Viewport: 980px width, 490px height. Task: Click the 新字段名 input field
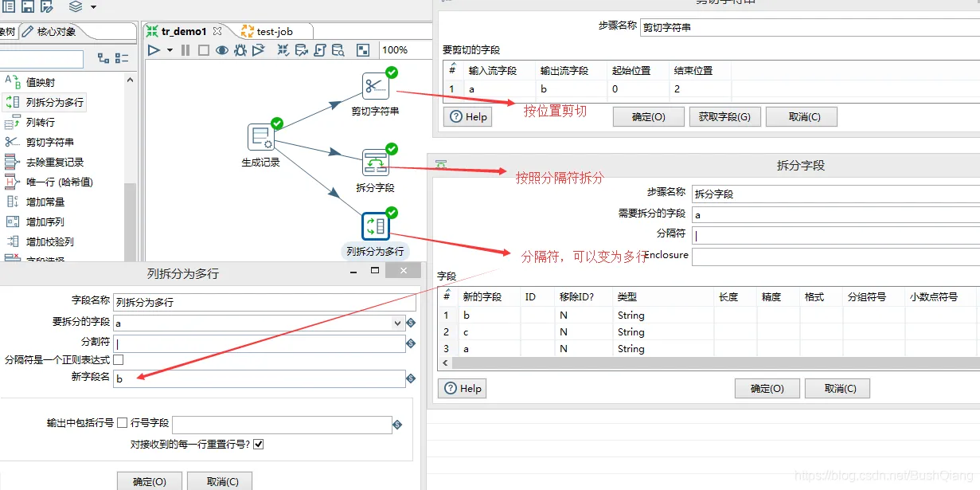click(x=260, y=379)
